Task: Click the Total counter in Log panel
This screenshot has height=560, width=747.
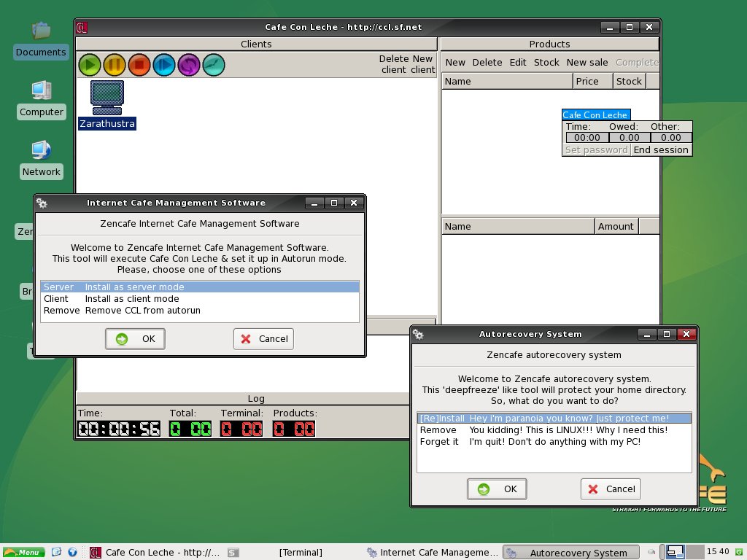Action: (x=190, y=429)
